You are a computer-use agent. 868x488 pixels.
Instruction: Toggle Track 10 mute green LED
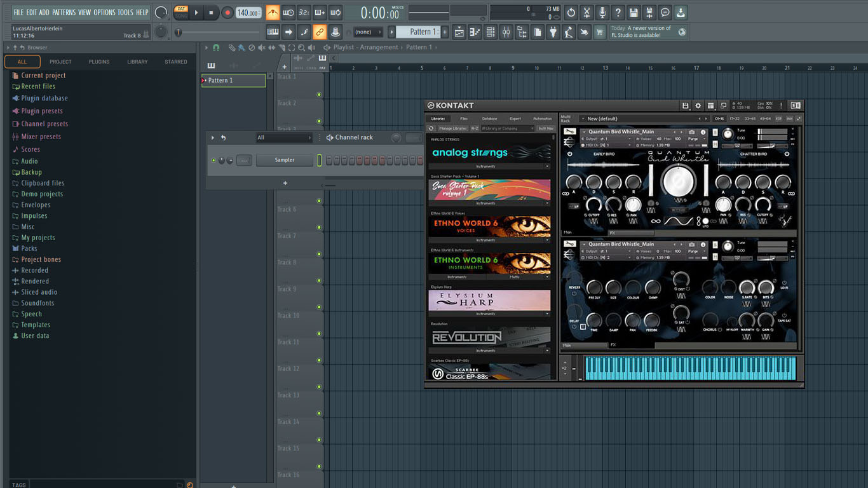pos(319,334)
